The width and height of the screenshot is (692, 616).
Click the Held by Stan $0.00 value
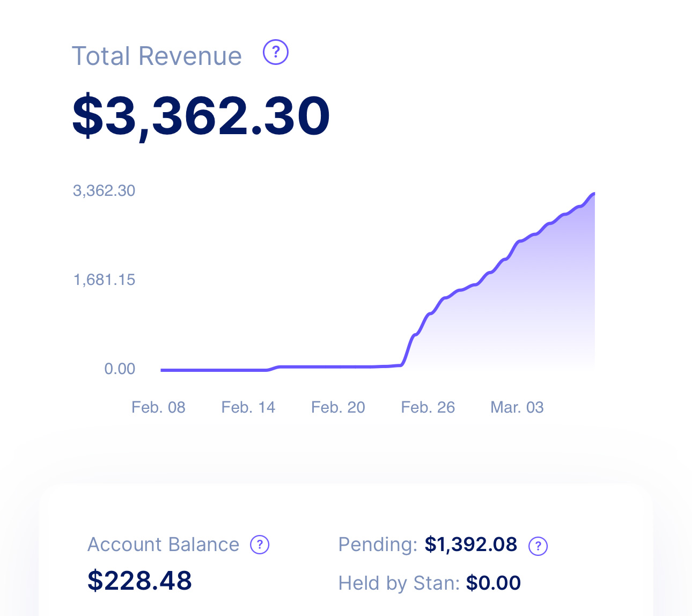493,583
